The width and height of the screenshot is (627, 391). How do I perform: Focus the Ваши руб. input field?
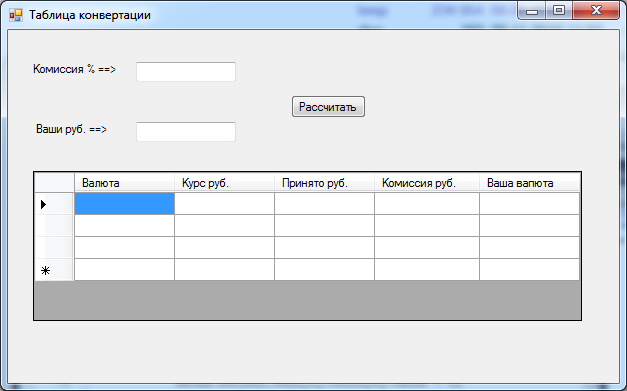[x=186, y=132]
